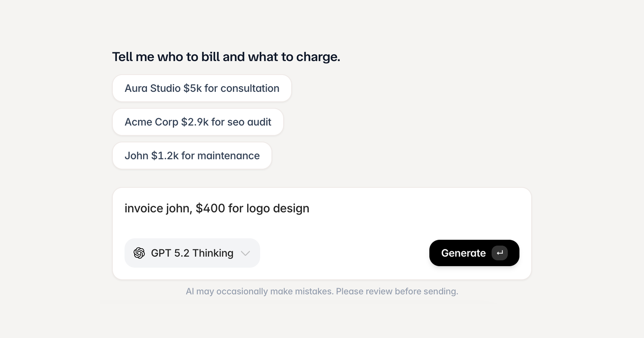Click the model picker to change AI models
Image resolution: width=644 pixels, height=338 pixels.
point(192,253)
